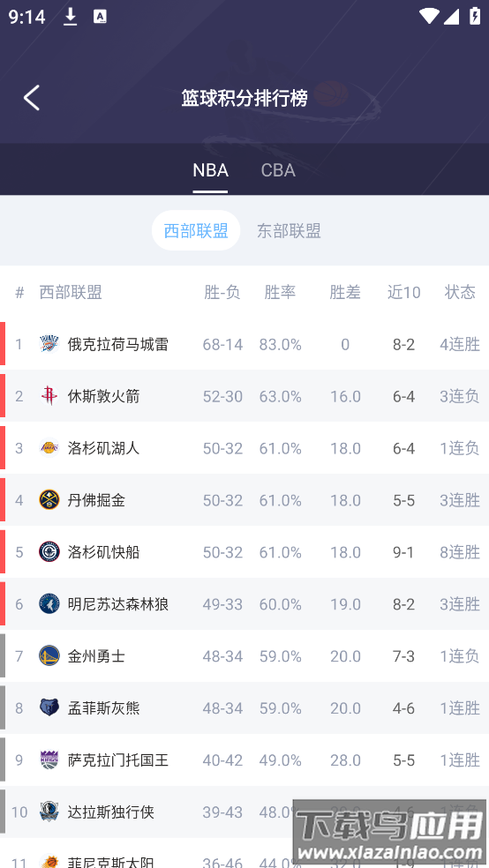This screenshot has width=489, height=868.
Task: Select the 西部联盟 conference pill
Action: pos(196,230)
